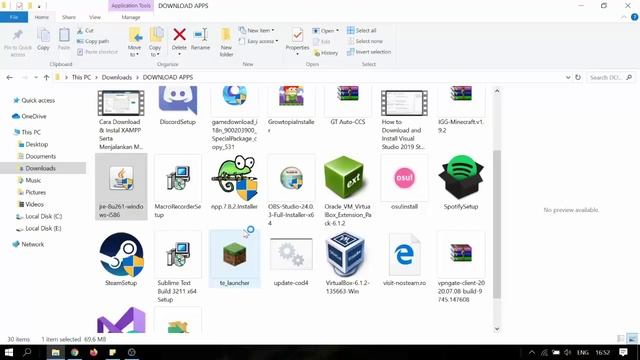Image resolution: width=640 pixels, height=360 pixels.
Task: Open Firefox from the taskbar
Action: coord(93,352)
